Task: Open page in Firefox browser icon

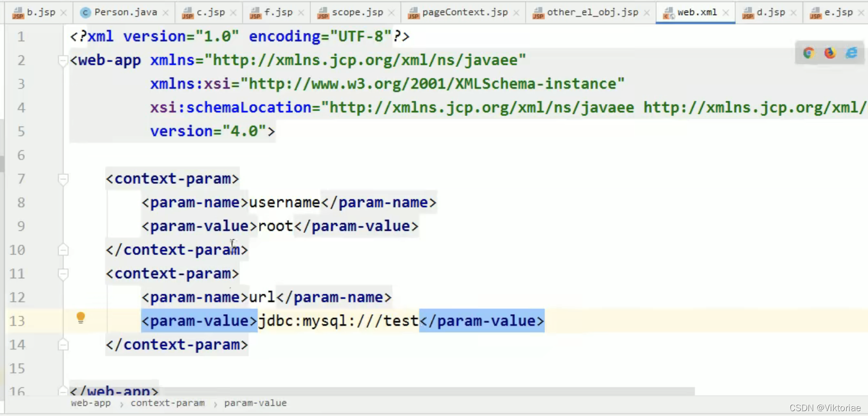Action: click(x=830, y=53)
